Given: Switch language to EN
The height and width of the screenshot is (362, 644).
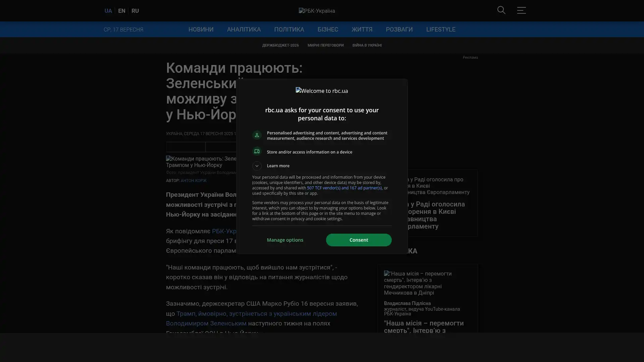Looking at the screenshot, I should point(122,11).
